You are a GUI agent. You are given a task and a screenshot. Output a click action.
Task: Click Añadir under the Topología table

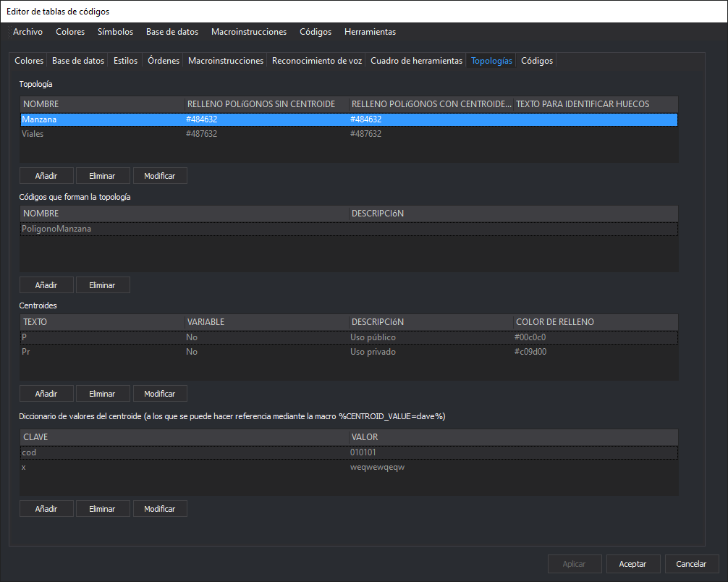click(x=46, y=176)
